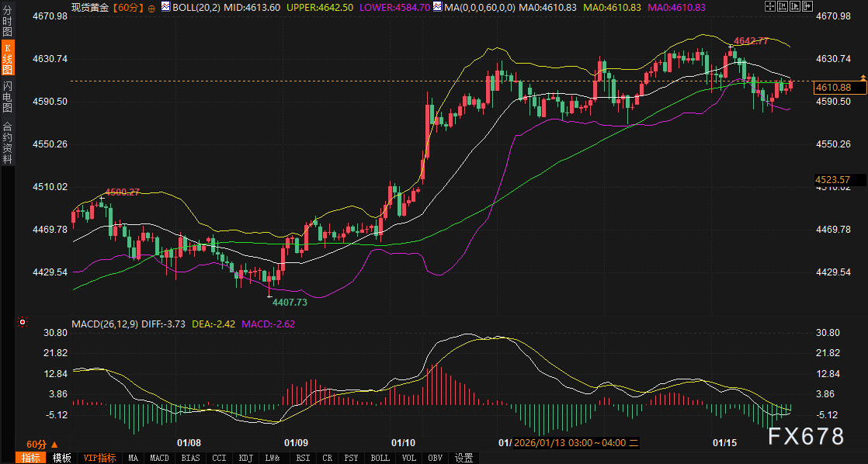Select the 模板 bottom tab

(x=61, y=458)
